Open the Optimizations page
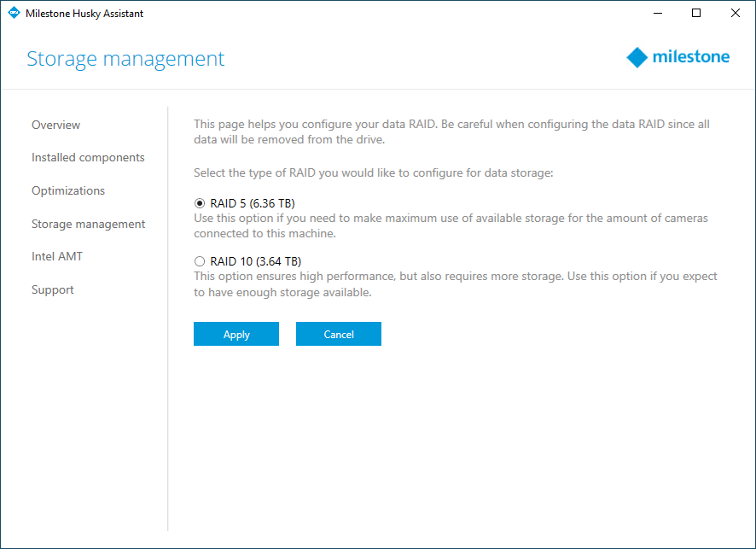 [x=68, y=190]
